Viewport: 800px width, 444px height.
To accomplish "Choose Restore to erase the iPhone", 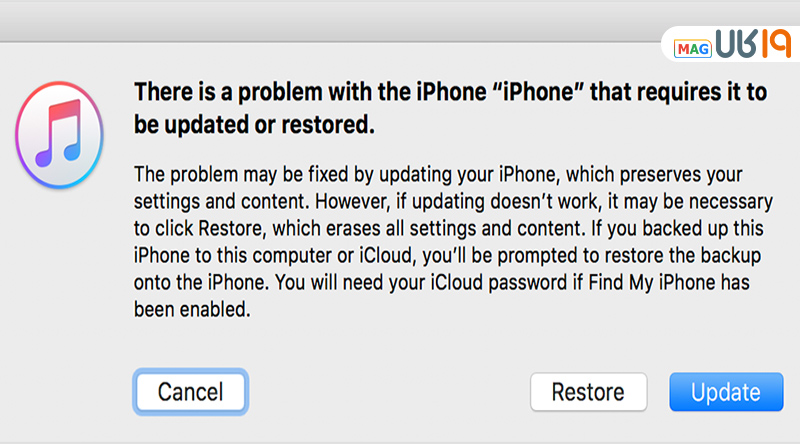I will (588, 391).
